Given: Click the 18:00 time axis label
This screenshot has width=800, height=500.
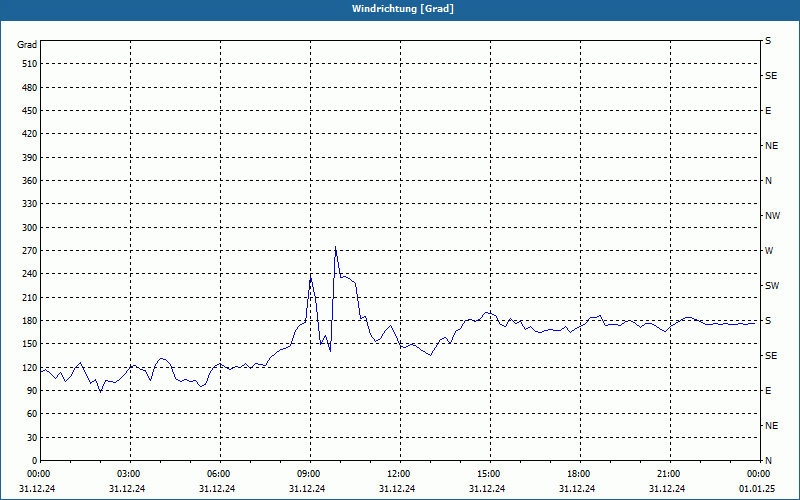Looking at the screenshot, I should point(579,474).
